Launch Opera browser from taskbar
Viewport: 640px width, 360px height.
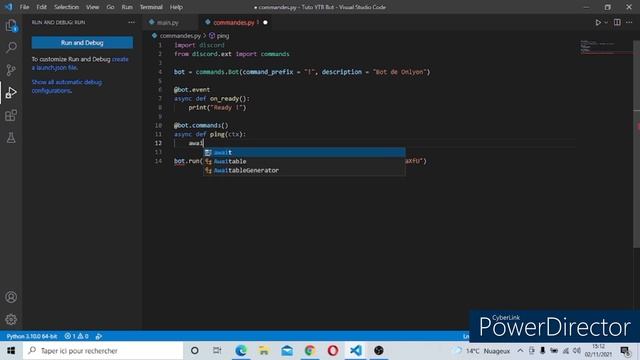click(333, 351)
